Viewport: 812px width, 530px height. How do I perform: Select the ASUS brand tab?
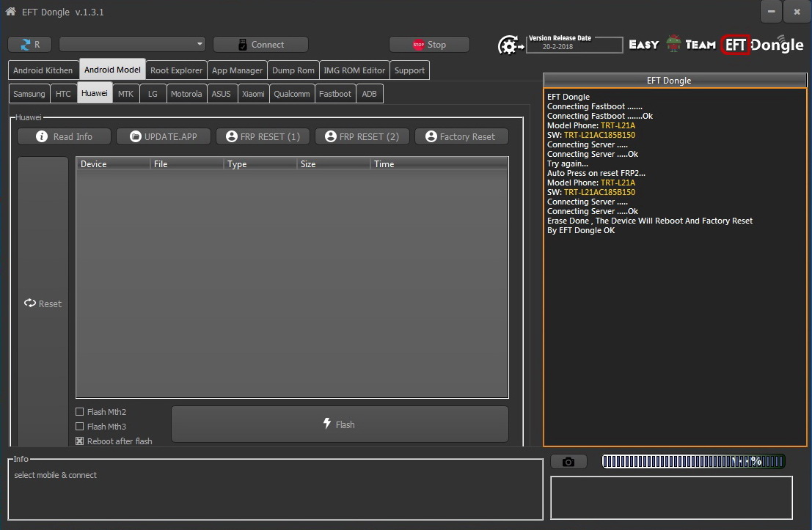[x=221, y=94]
